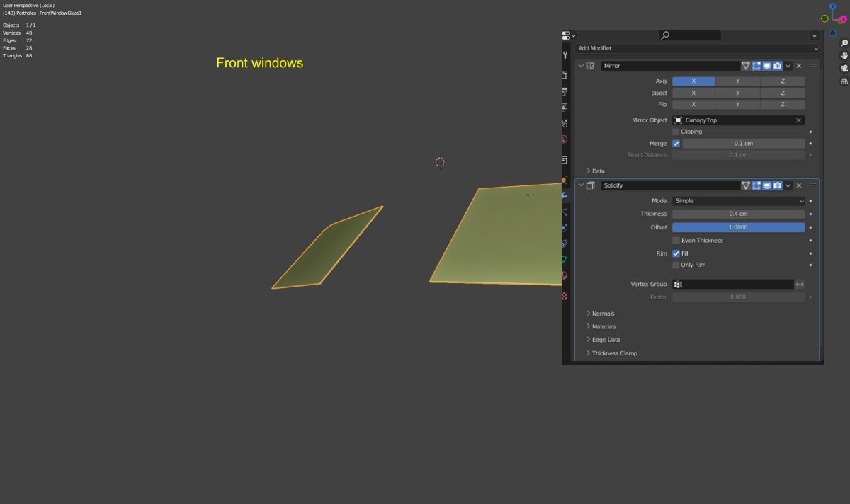
Task: Click the viewport zoom magnifier icon
Action: click(844, 43)
